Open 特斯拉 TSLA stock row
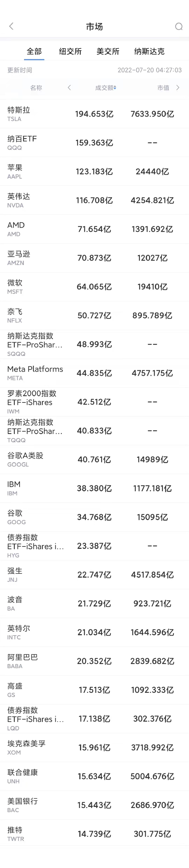The height and width of the screenshot is (868, 189). click(94, 114)
